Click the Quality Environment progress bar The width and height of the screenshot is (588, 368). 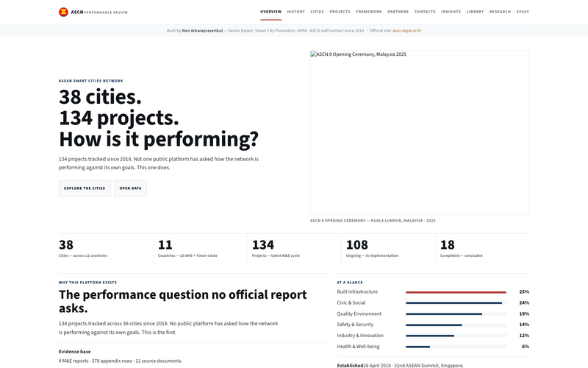(x=456, y=314)
